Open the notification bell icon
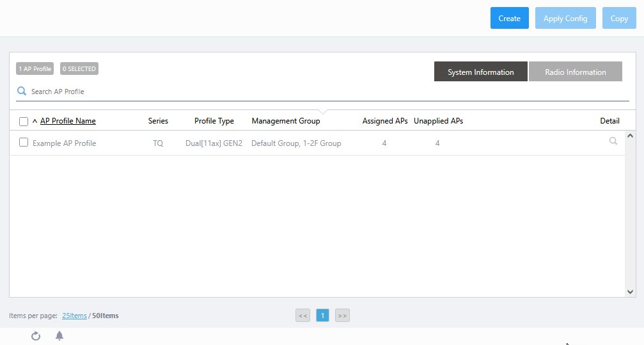This screenshot has width=644, height=345. 59,336
